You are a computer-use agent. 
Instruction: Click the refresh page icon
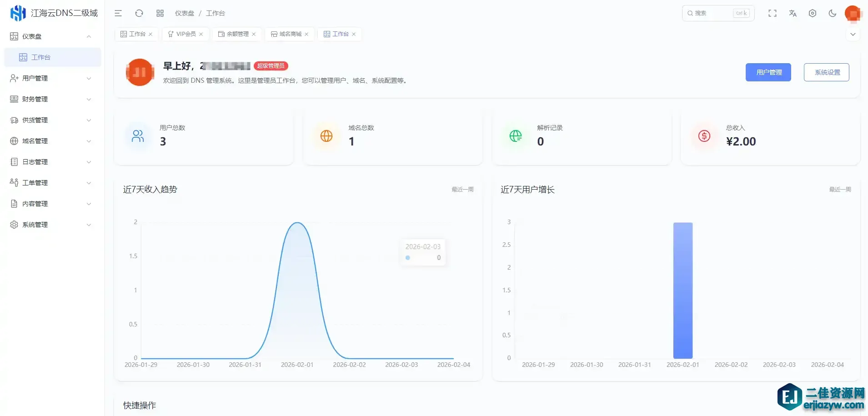pos(139,13)
